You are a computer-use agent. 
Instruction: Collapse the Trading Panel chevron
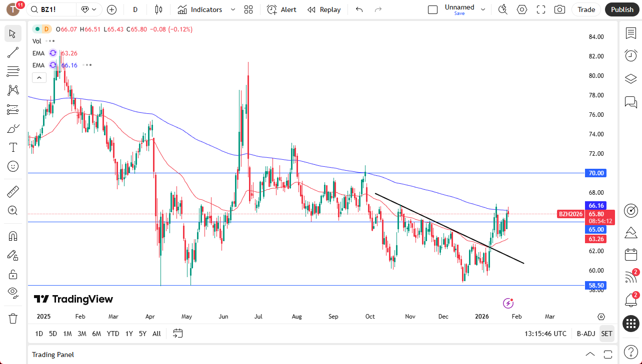(590, 355)
